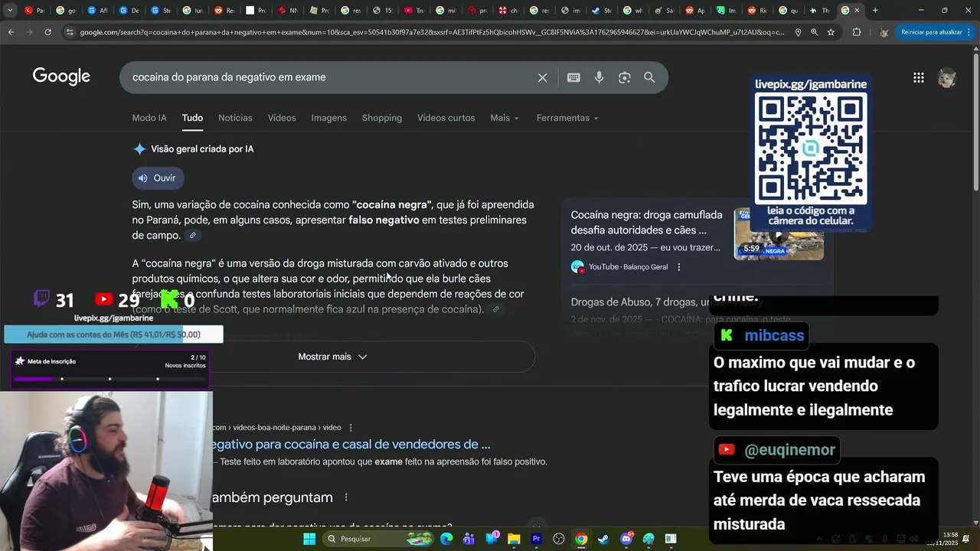This screenshot has height=551, width=980.
Task: Open options menu beside 'ambém perguntam'
Action: click(346, 497)
